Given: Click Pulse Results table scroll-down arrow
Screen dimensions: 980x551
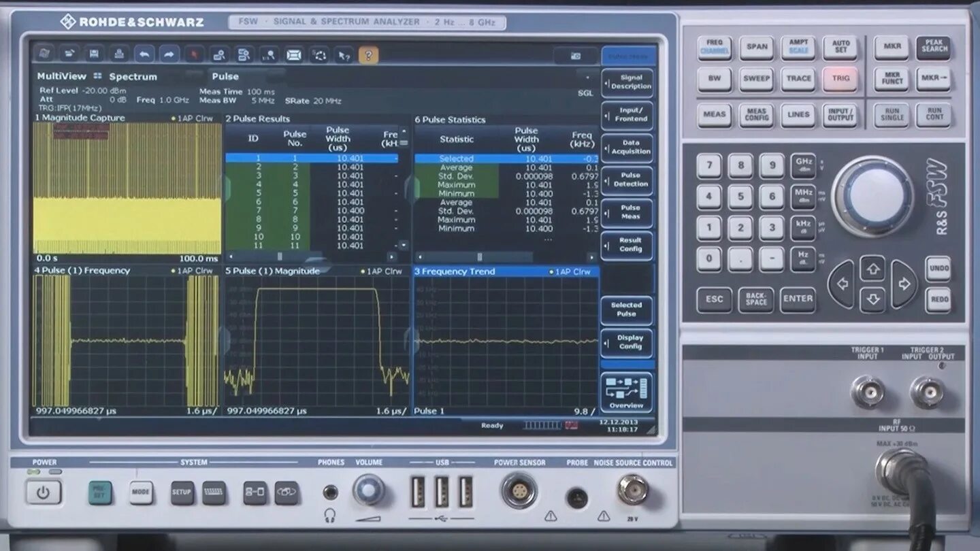Looking at the screenshot, I should tap(404, 245).
